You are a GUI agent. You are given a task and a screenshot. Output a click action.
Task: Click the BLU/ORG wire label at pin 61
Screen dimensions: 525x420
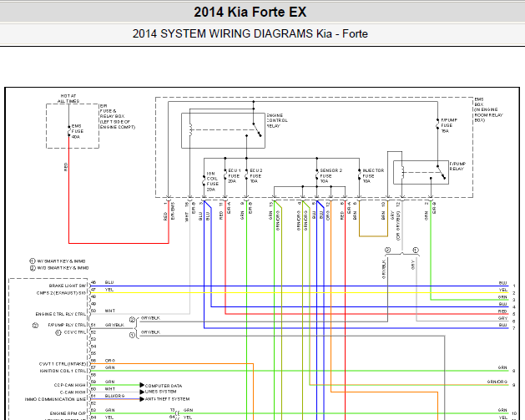[114, 396]
